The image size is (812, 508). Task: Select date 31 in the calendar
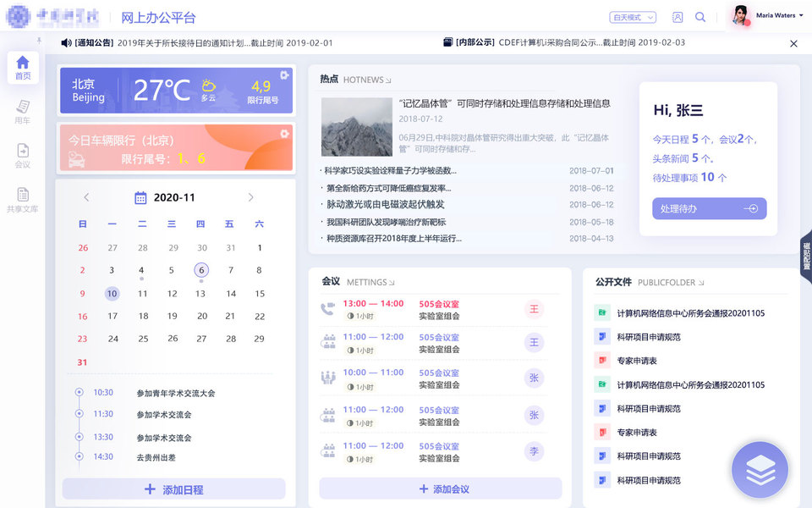tap(82, 362)
